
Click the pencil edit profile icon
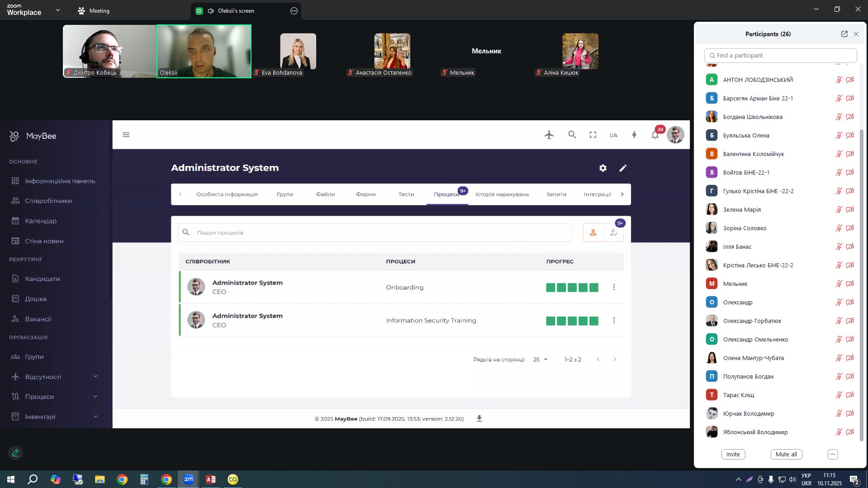[623, 168]
